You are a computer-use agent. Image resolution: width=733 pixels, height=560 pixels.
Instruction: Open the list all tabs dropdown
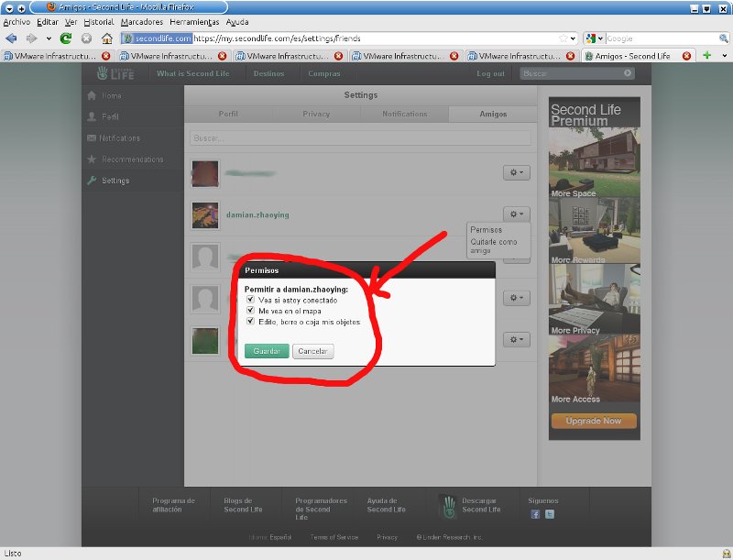pos(724,55)
